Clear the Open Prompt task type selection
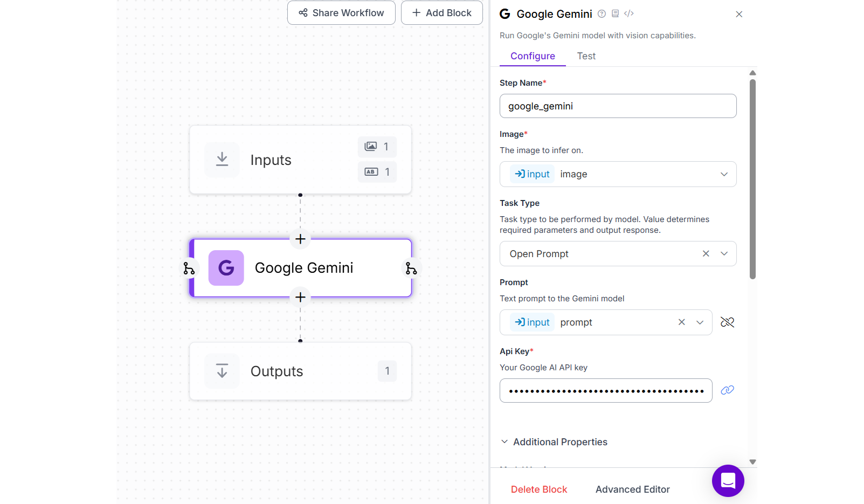The height and width of the screenshot is (504, 864). [706, 253]
